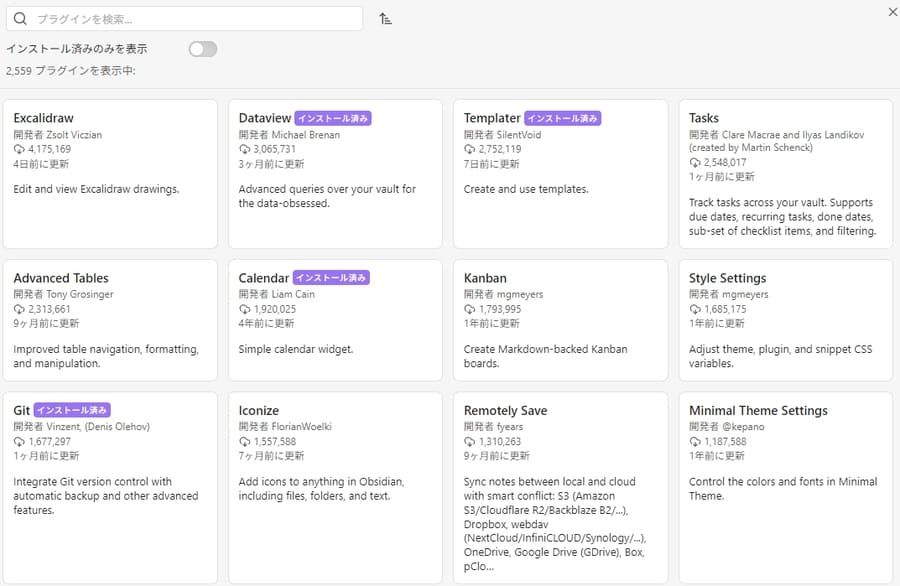Click the author line Tony Grosinger

[x=63, y=294]
